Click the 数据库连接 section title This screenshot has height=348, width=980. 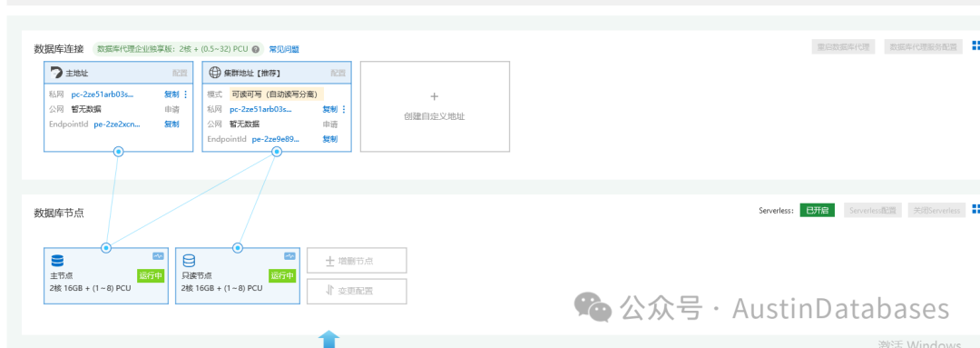click(59, 49)
